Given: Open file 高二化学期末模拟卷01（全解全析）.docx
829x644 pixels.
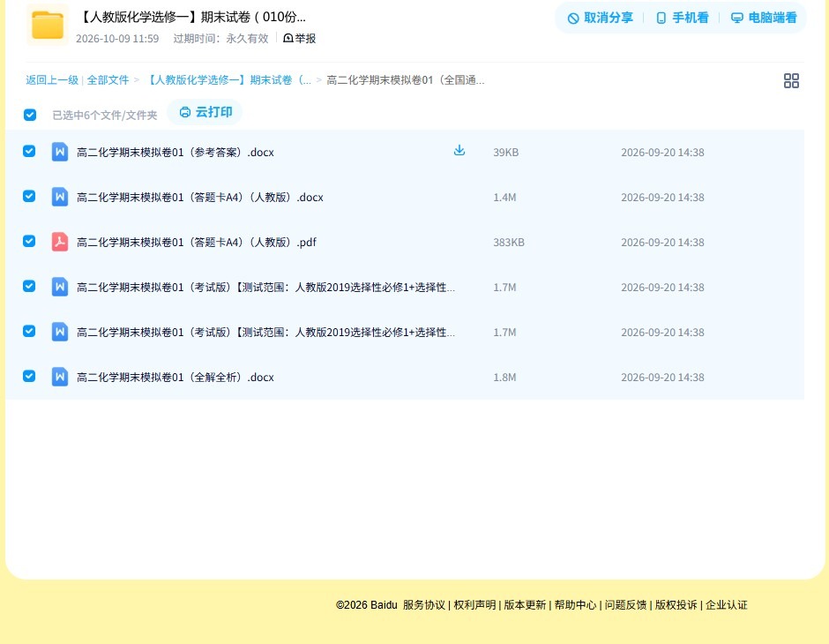Looking at the screenshot, I should 175,377.
